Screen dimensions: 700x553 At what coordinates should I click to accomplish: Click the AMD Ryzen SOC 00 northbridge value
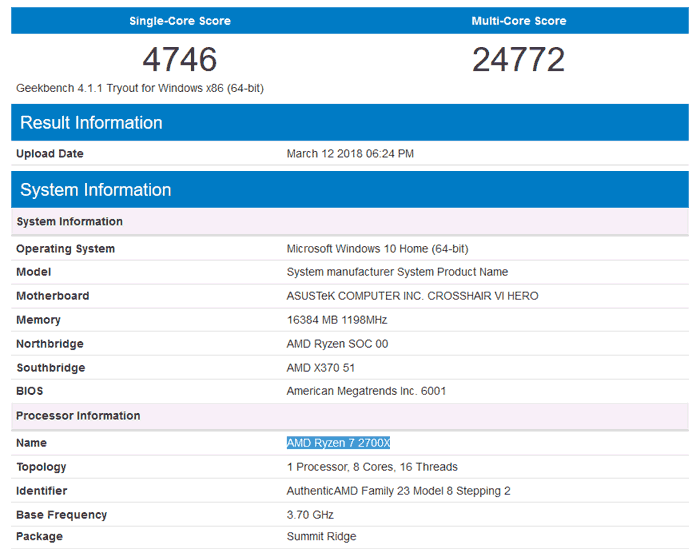click(x=337, y=344)
